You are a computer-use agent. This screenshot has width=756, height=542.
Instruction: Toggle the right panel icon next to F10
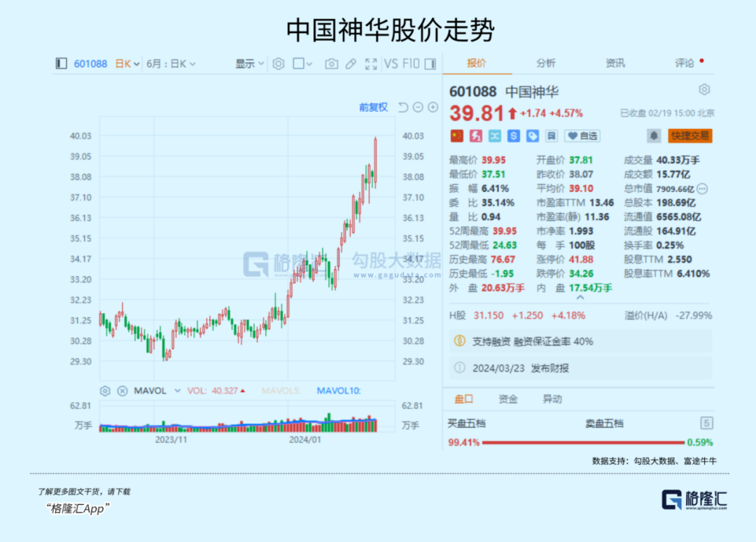click(430, 64)
